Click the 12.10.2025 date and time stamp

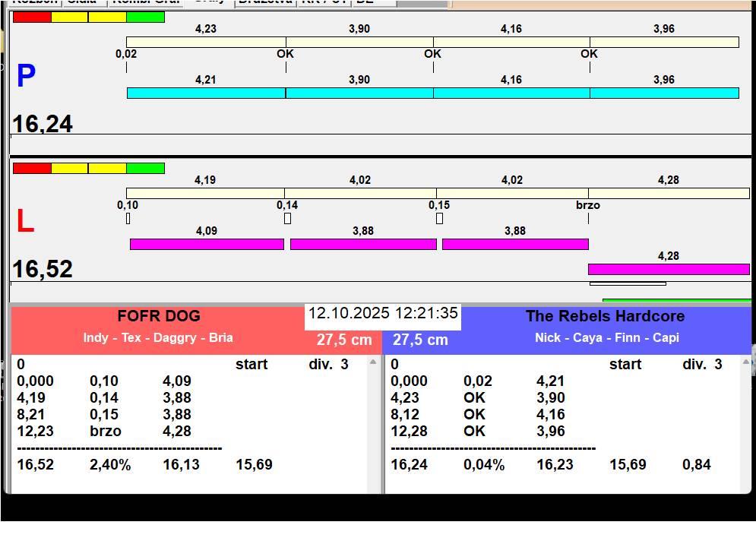point(383,313)
